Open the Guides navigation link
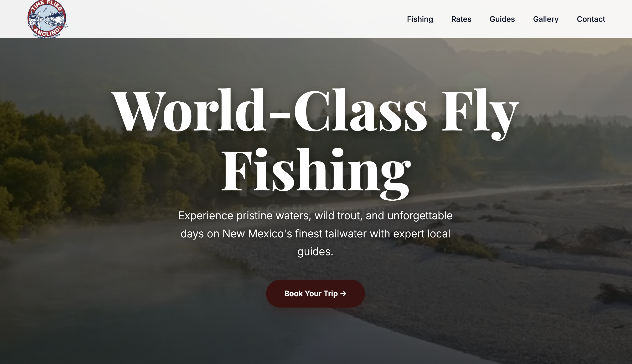This screenshot has width=632, height=364. (502, 19)
